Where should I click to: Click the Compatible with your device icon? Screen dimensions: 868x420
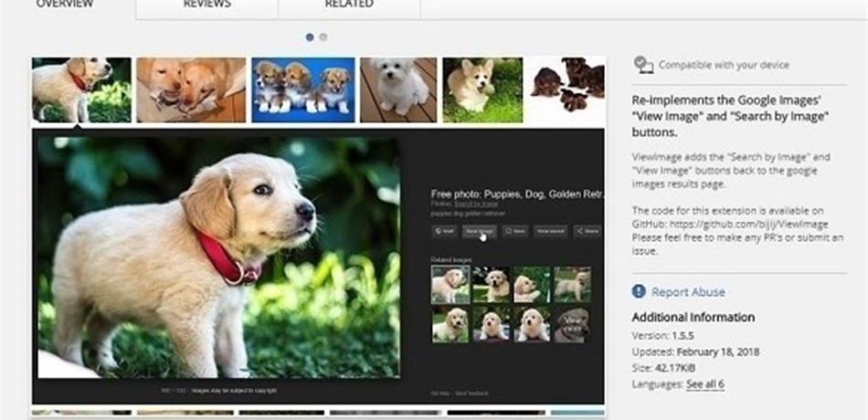(642, 65)
